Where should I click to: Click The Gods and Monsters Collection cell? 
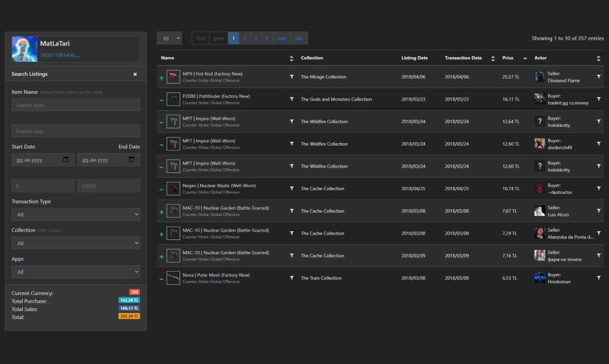click(337, 99)
